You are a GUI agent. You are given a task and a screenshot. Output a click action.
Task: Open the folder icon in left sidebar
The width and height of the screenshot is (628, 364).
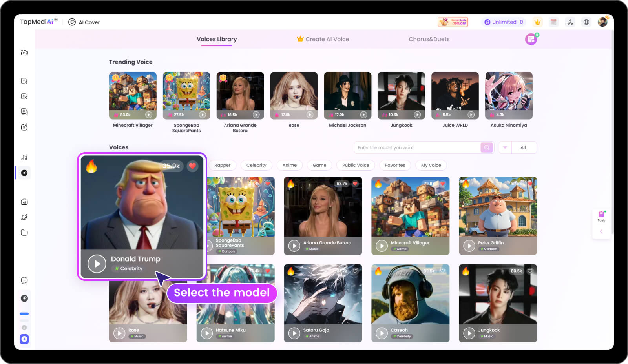[x=24, y=233]
